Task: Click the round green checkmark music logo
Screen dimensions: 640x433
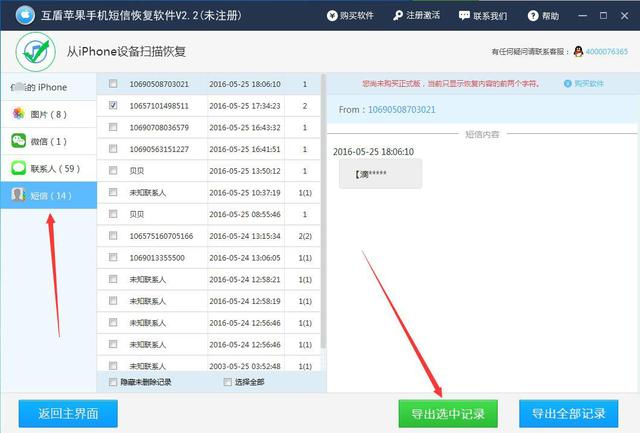Action: coord(36,52)
